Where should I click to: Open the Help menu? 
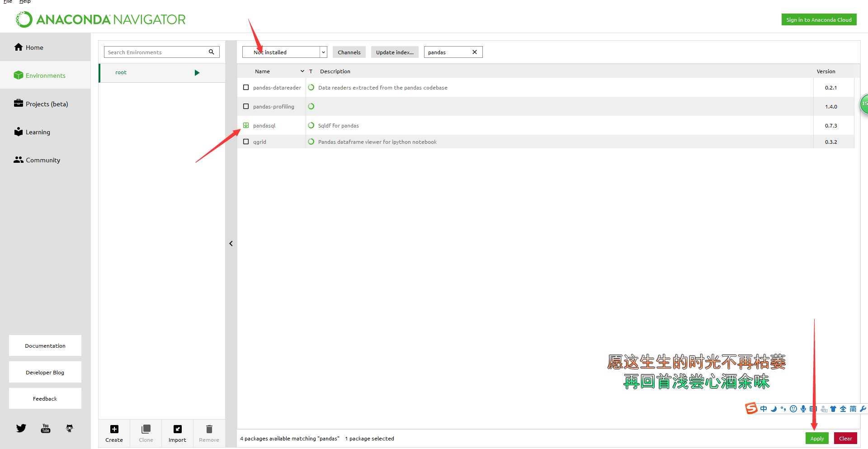pyautogui.click(x=25, y=2)
